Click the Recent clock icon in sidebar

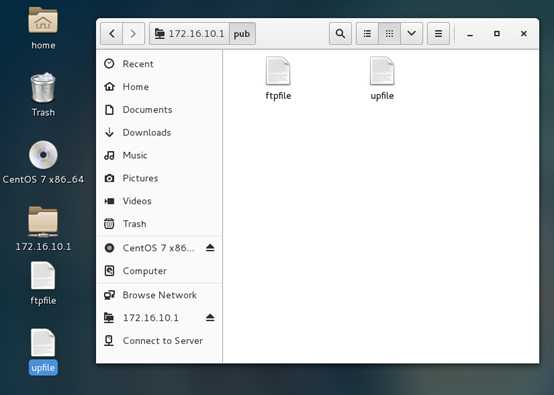point(109,64)
